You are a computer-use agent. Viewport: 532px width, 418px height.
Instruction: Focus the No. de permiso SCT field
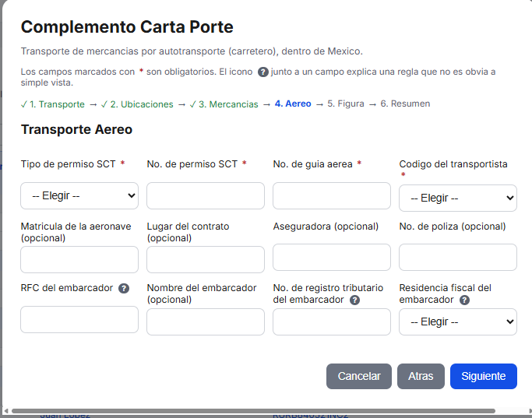click(x=206, y=195)
